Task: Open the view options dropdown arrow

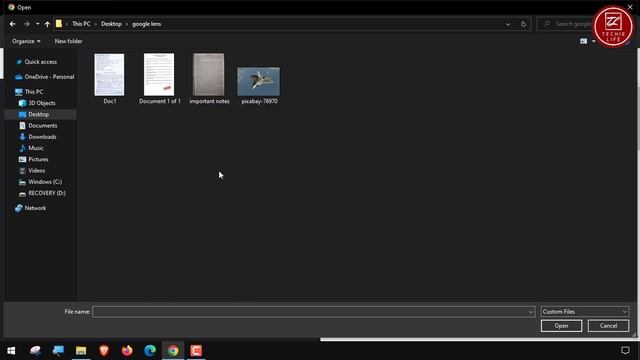Action: click(x=593, y=41)
